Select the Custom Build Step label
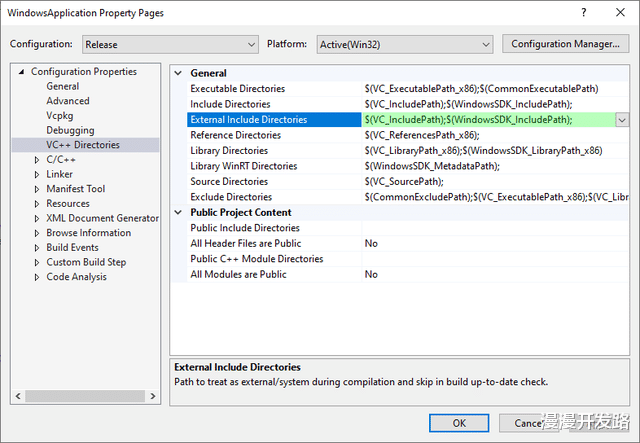Screen dimensions: 640x443 tap(86, 263)
